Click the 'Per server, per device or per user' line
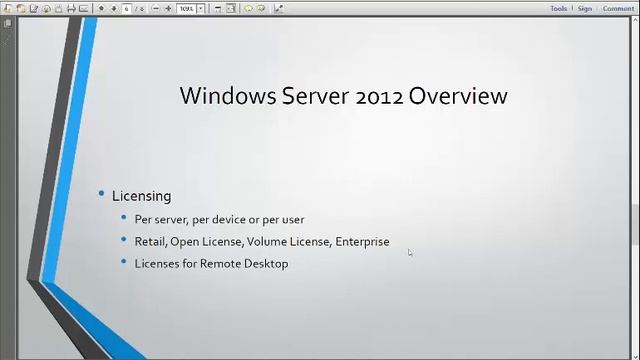 pyautogui.click(x=219, y=220)
